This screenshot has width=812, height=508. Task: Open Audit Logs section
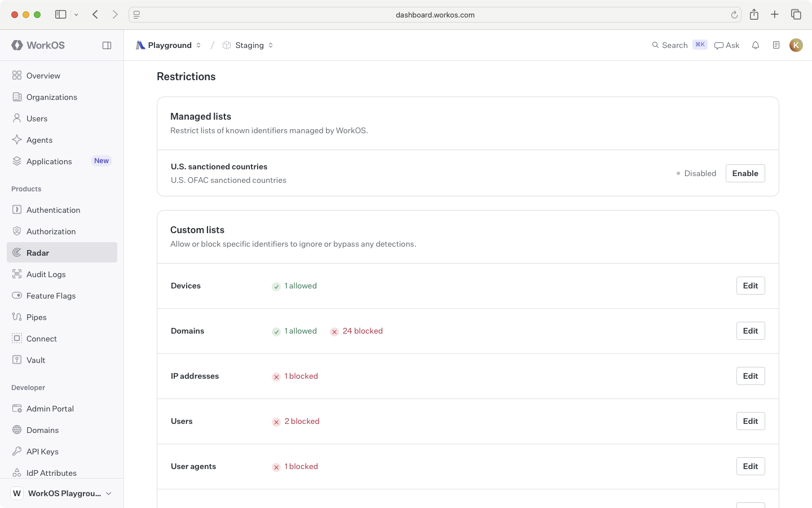(x=62, y=274)
